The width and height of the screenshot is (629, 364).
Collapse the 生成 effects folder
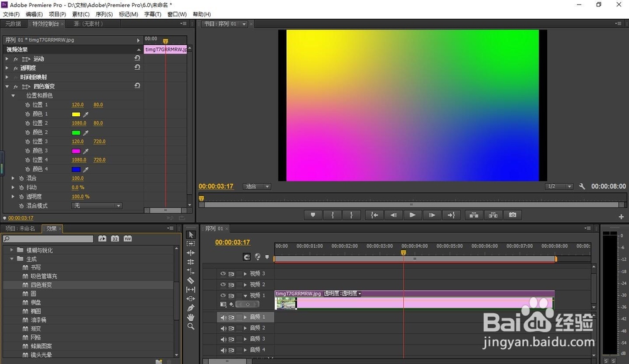[11, 259]
